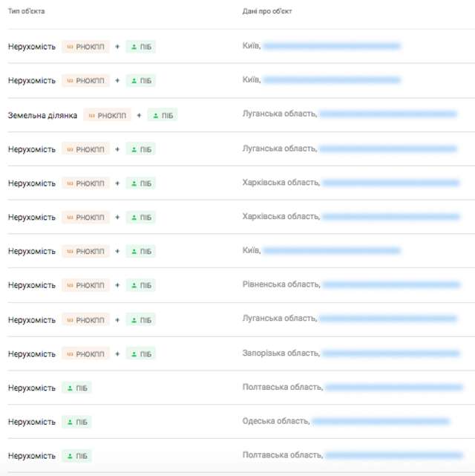Click the РНОКПП badge in the Запорізька область row
The height and width of the screenshot is (476, 475).
85,354
